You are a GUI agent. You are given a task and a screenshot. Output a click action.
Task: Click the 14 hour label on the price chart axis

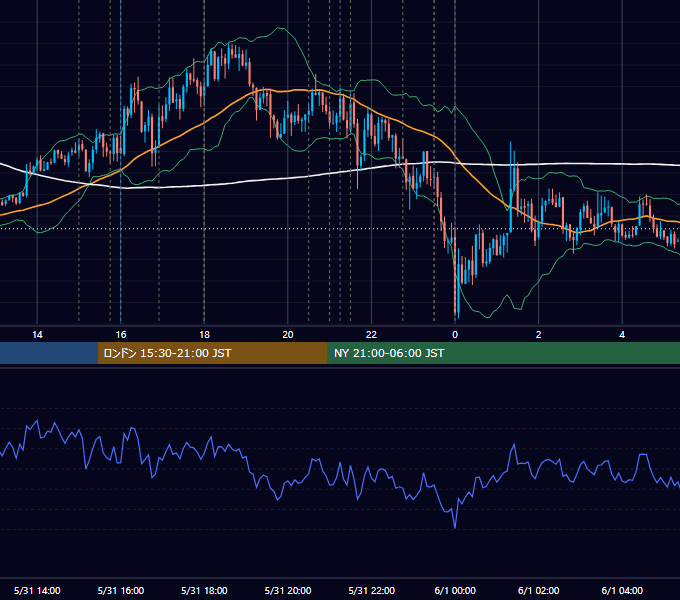[37, 335]
